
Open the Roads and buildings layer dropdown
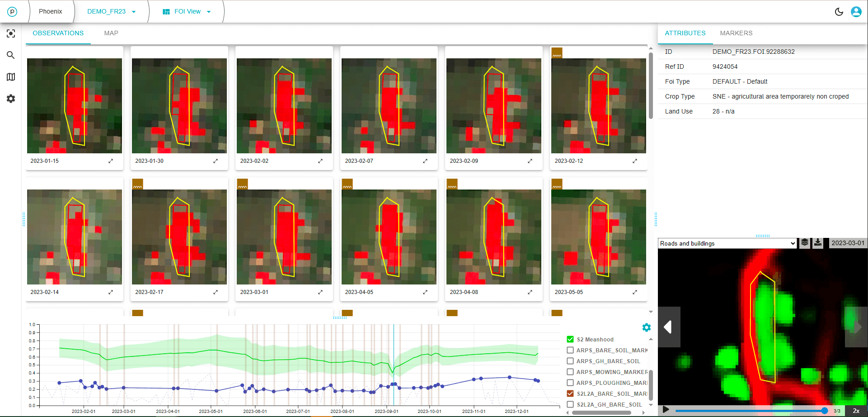(727, 243)
